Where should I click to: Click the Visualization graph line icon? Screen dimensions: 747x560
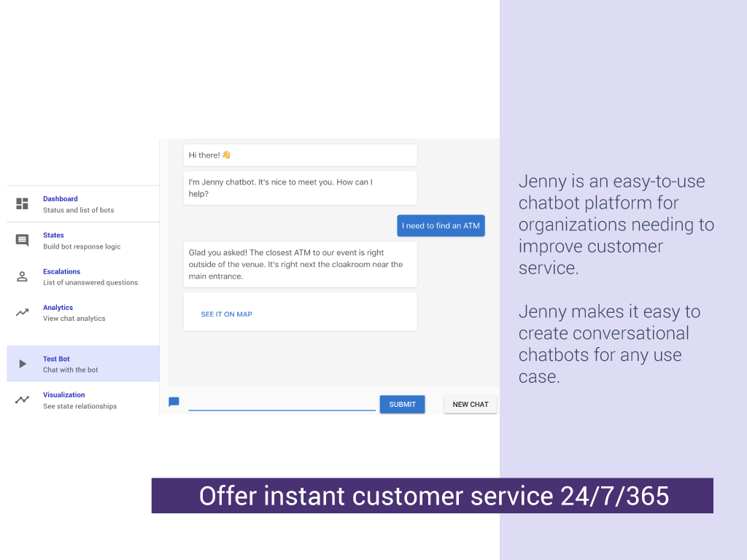click(x=22, y=400)
